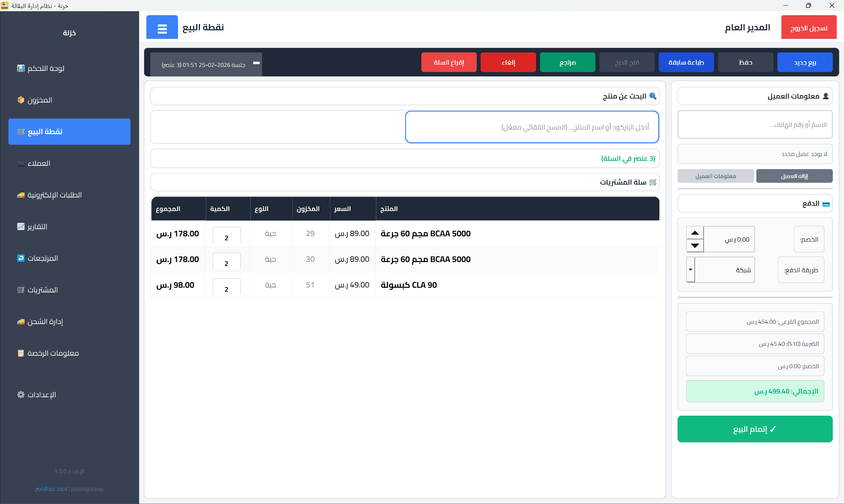Decrease discount with down arrow
Viewport: 844px width, 504px height.
[695, 246]
